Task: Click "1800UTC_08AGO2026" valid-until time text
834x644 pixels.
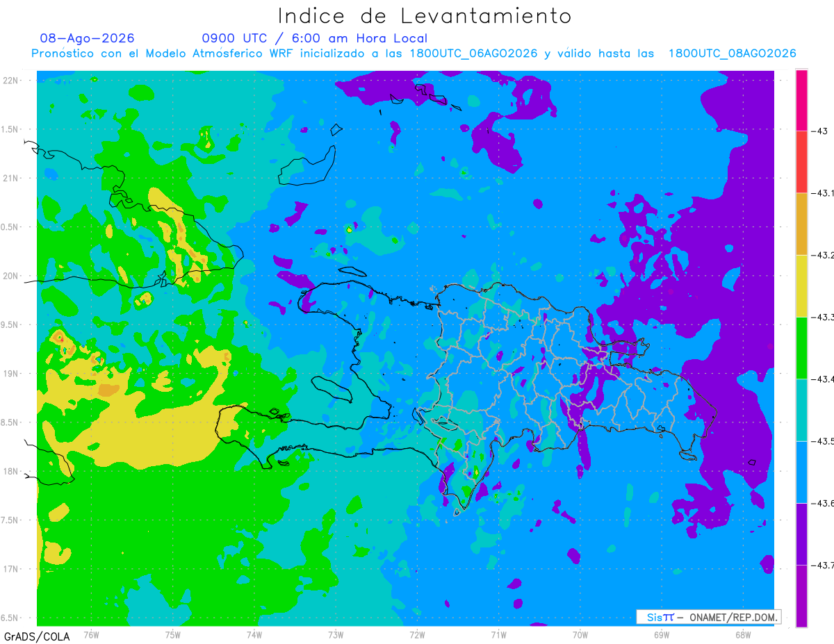Action: click(732, 53)
